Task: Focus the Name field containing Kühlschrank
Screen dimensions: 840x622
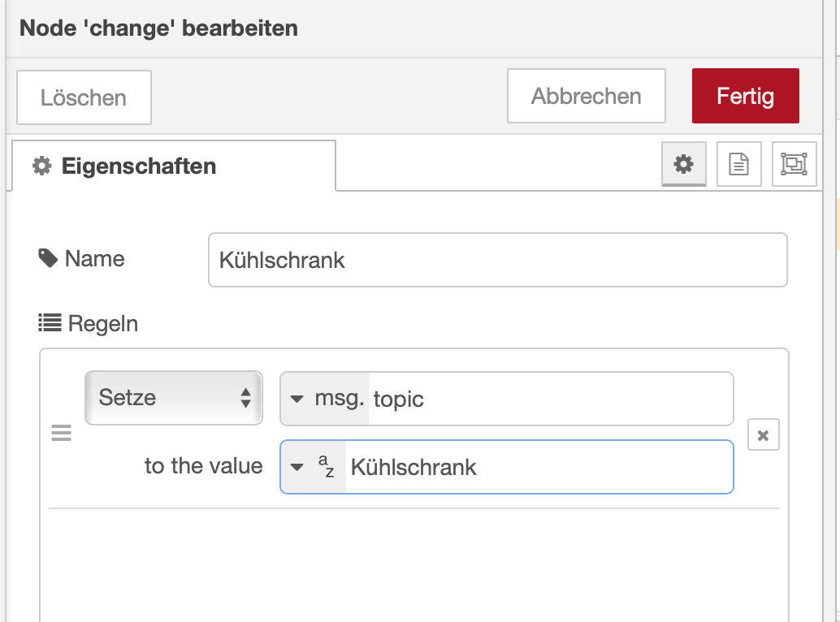Action: (497, 260)
